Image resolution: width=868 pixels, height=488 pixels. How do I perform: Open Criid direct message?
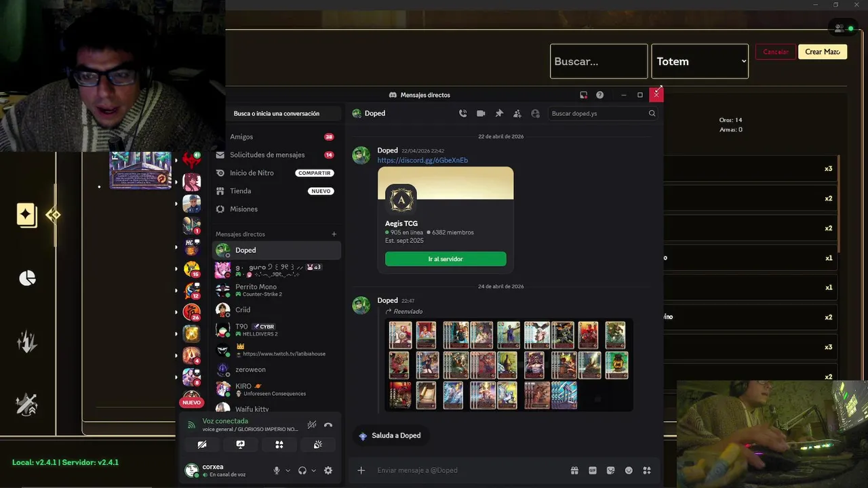(276, 310)
